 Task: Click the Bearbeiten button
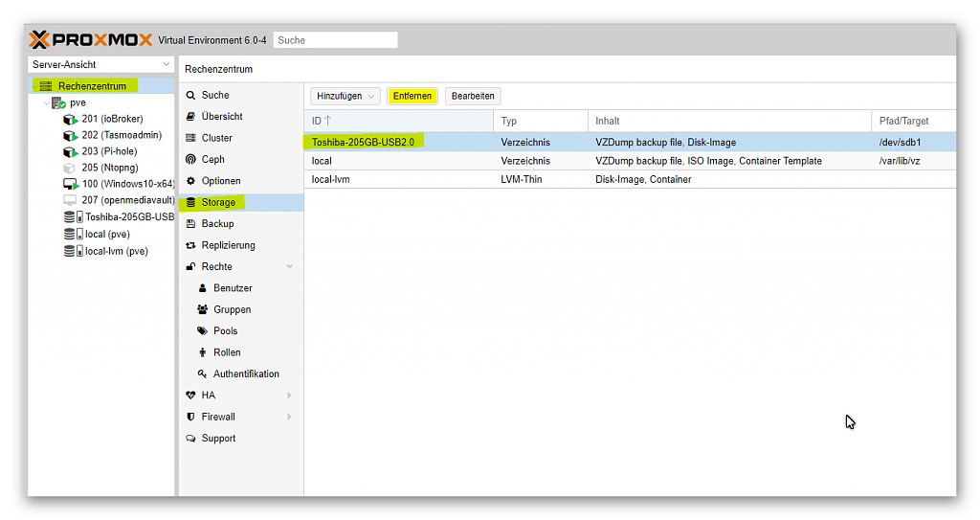point(473,96)
